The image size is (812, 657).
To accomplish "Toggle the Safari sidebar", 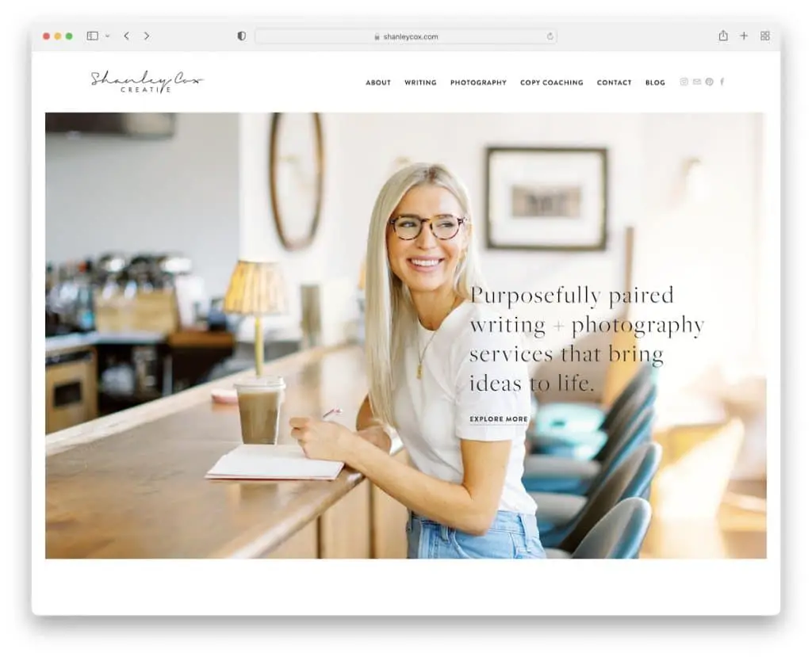I will pyautogui.click(x=92, y=36).
